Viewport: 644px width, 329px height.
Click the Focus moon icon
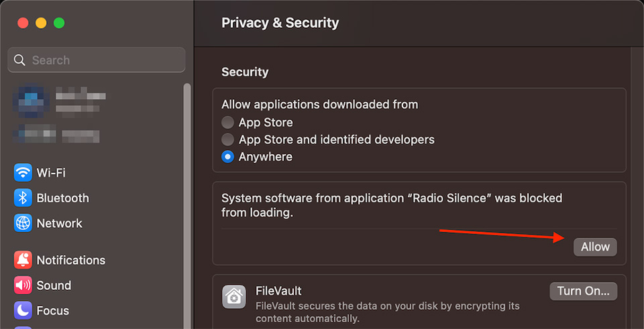[23, 311]
